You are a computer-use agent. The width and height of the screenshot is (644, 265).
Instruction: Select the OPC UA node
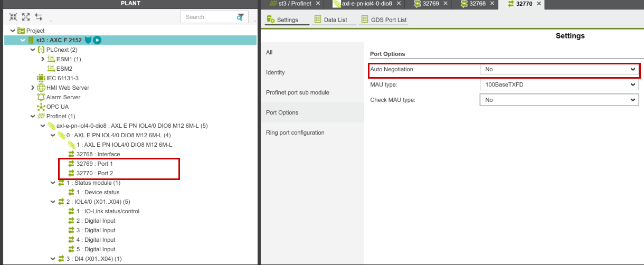[57, 107]
